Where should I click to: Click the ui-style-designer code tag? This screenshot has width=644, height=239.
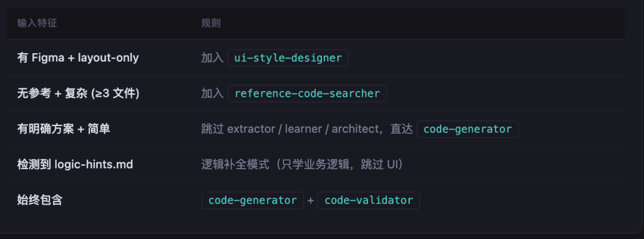288,58
